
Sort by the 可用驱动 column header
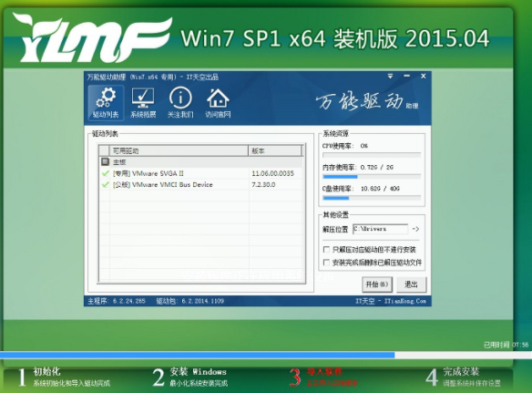179,150
